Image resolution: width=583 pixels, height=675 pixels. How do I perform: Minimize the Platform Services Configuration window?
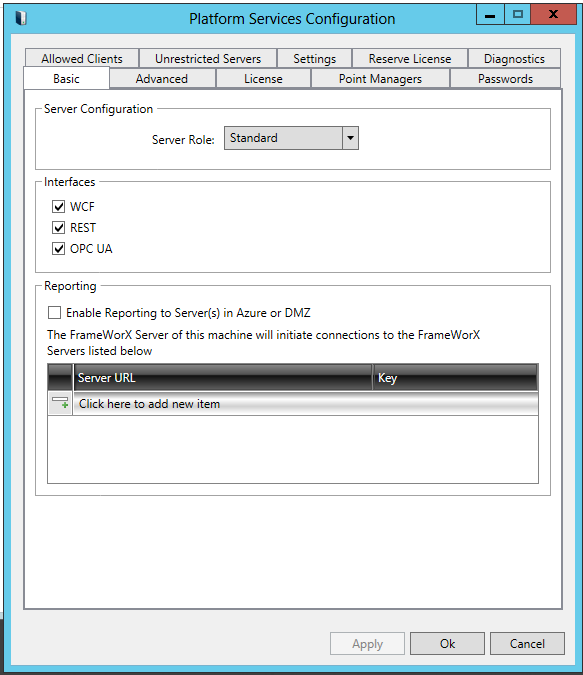pyautogui.click(x=490, y=15)
